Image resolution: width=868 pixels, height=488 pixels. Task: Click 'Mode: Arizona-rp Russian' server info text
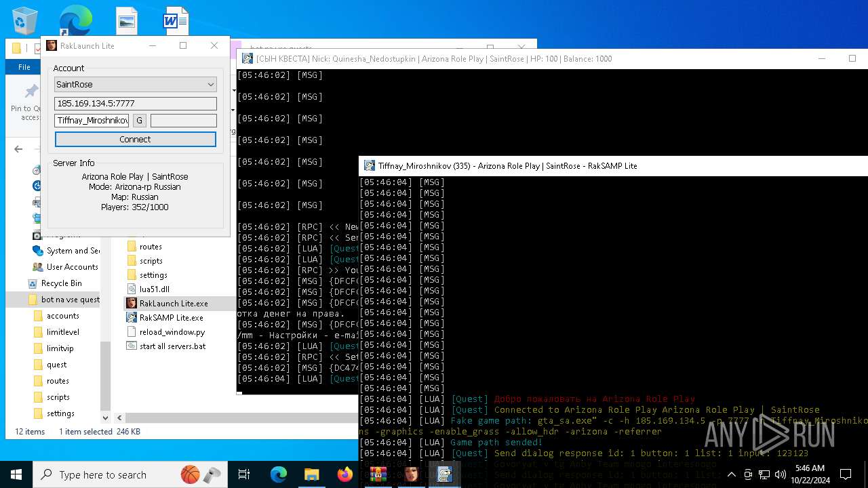click(x=135, y=187)
